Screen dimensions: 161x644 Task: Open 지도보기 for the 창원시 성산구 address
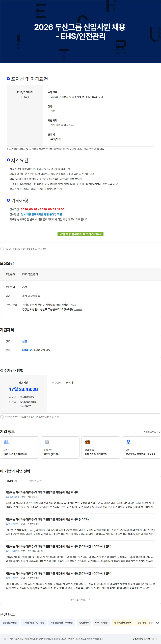[78, 310]
